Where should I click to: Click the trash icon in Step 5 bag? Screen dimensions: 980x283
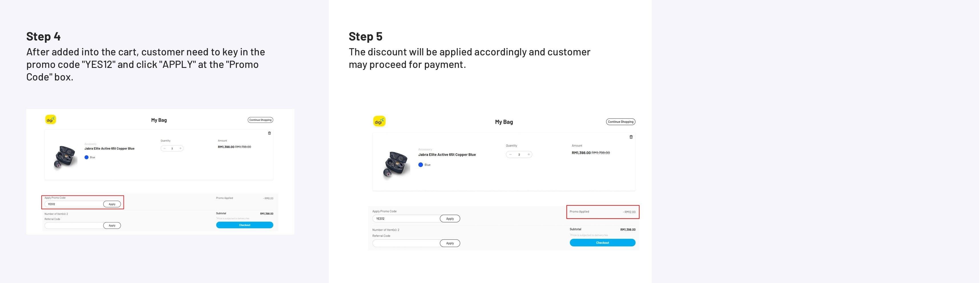tap(631, 137)
